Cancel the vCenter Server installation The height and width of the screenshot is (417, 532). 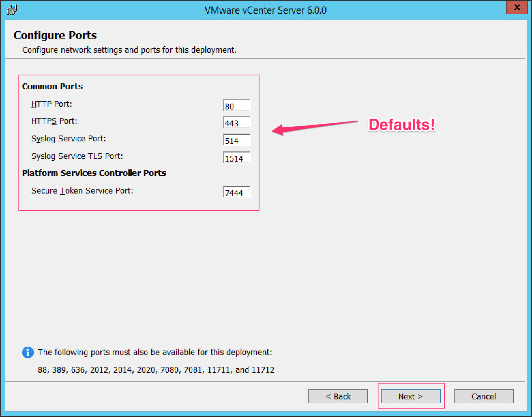click(x=484, y=396)
